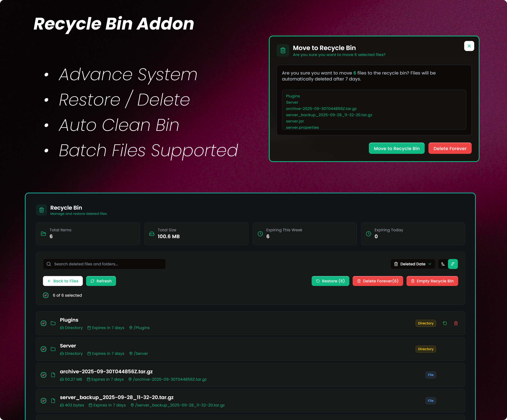This screenshot has width=507, height=420.
Task: Toggle the '6 of 6 selected' checkbox
Action: [46, 295]
